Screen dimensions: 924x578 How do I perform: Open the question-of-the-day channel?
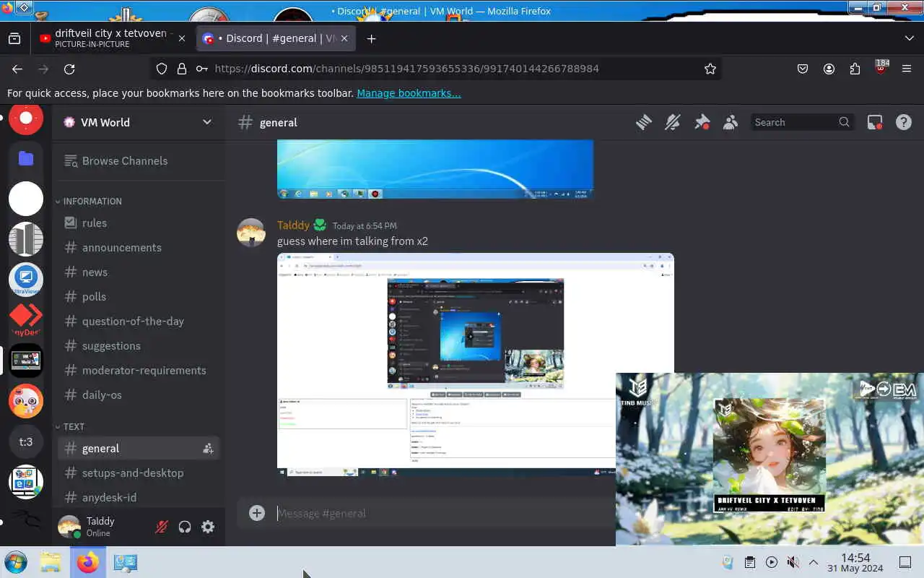click(x=139, y=321)
